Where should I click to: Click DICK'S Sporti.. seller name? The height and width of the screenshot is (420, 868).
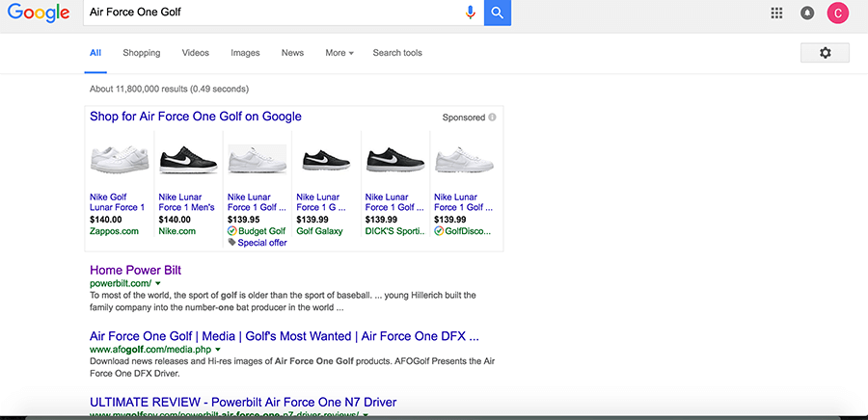pyautogui.click(x=395, y=231)
